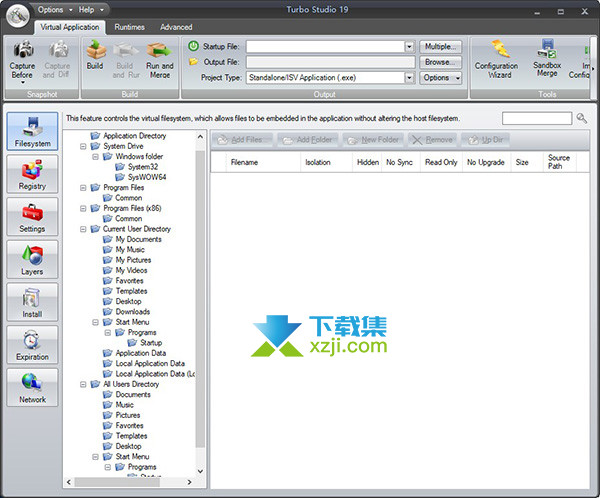This screenshot has height=498, width=600.
Task: Click the Multiple... button
Action: pyautogui.click(x=440, y=47)
